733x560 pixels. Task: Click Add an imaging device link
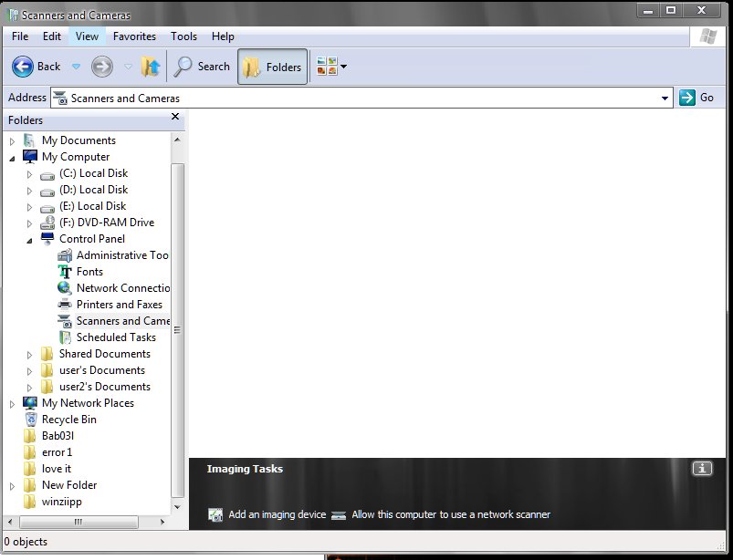277,514
